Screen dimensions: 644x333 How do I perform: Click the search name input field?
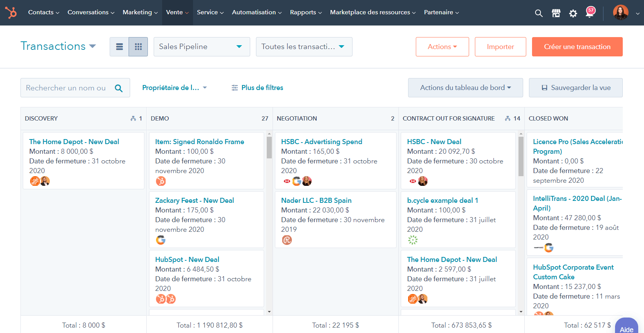[x=66, y=88]
